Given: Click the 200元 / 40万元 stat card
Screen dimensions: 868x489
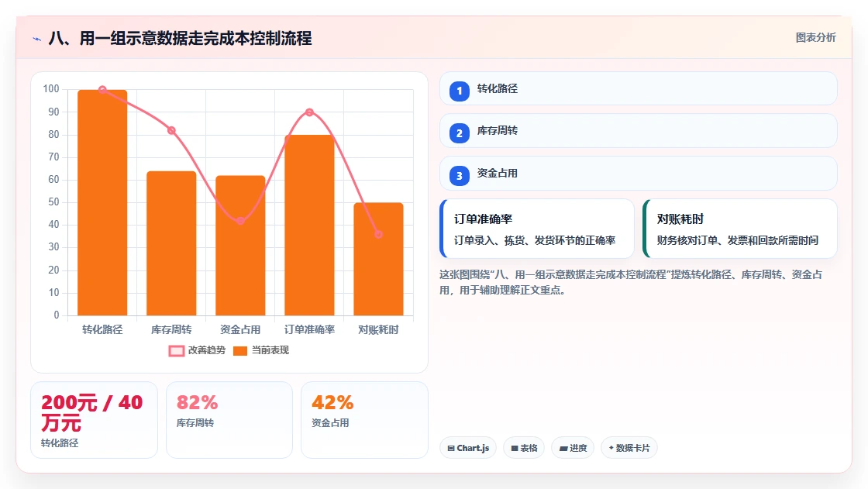Looking at the screenshot, I should (x=94, y=420).
